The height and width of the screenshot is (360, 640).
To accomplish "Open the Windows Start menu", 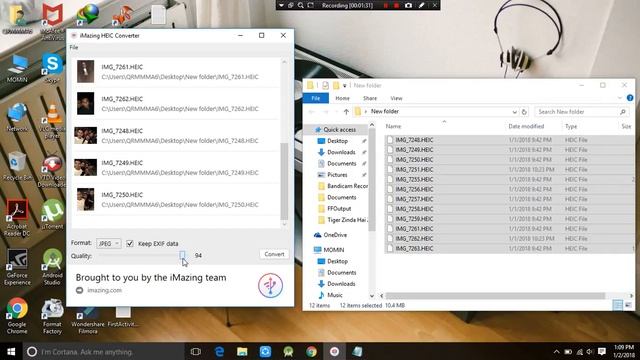I will [x=11, y=351].
